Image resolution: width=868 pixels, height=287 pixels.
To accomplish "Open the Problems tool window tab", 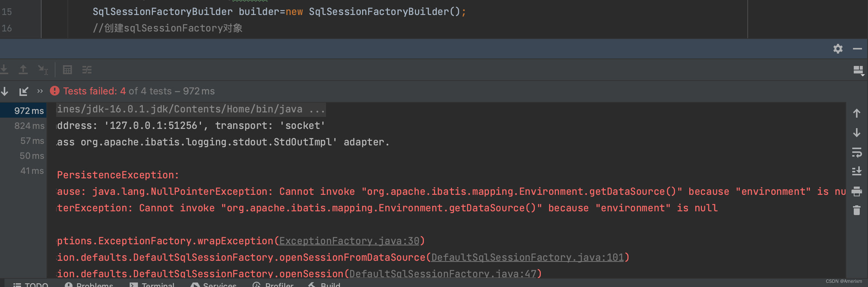I will [89, 284].
